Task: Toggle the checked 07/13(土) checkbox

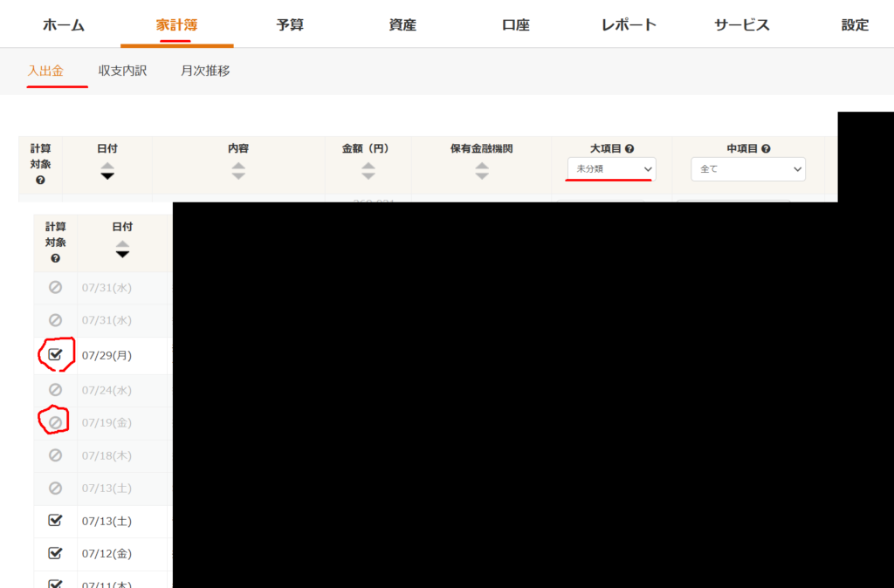Action: (x=55, y=521)
